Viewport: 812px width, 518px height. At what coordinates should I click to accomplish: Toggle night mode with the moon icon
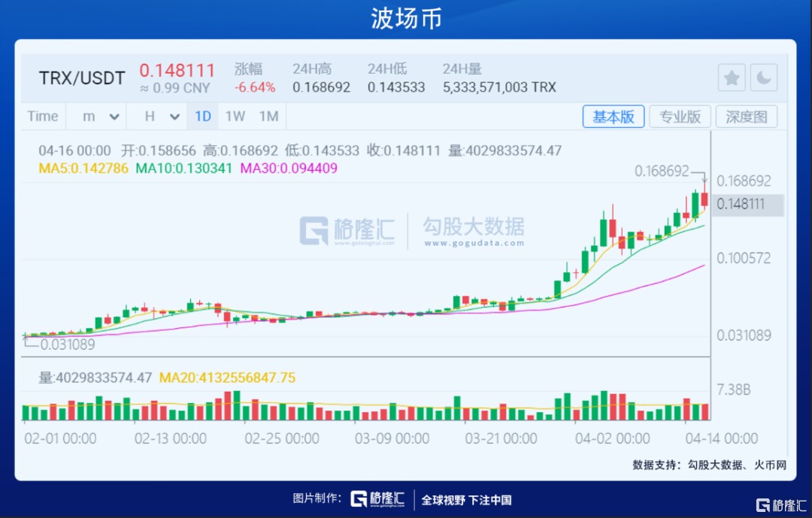[x=763, y=77]
